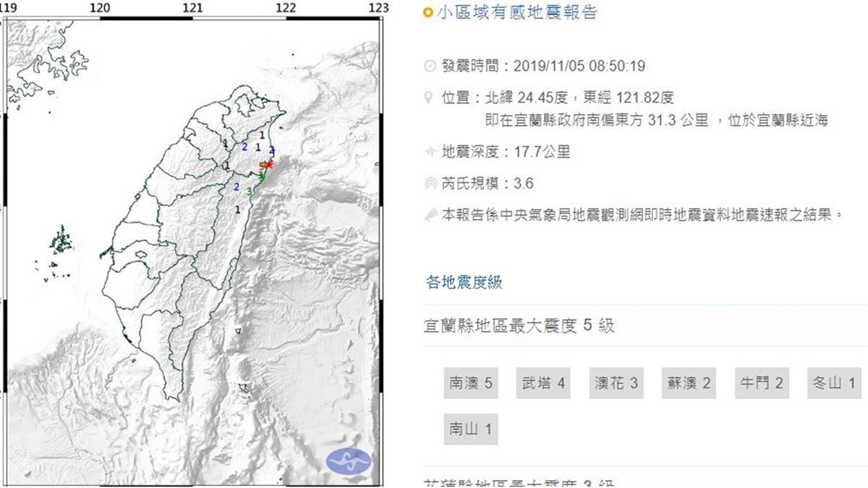This screenshot has width=868, height=488.
Task: Click the 各地震度級 section heading
Action: pos(464,281)
